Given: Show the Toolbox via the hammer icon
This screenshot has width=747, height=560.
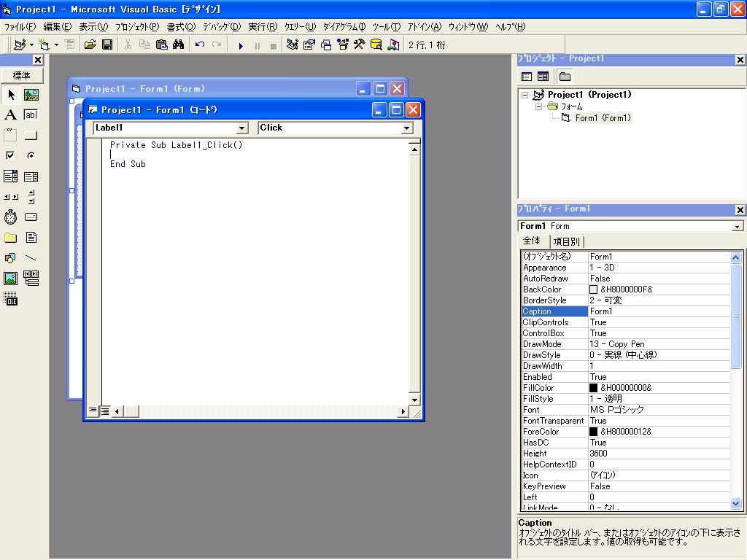Looking at the screenshot, I should (x=359, y=44).
